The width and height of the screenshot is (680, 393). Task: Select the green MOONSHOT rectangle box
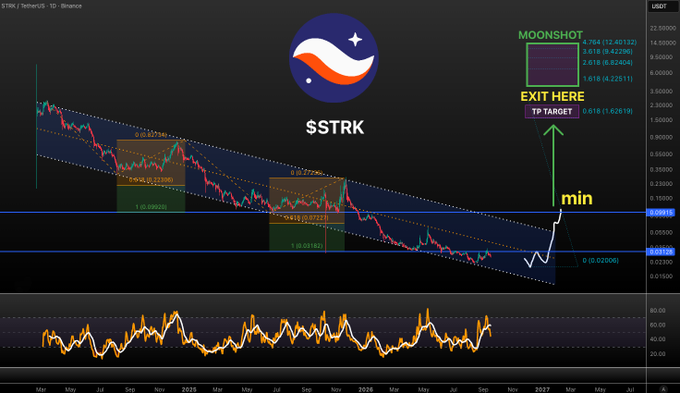[x=552, y=64]
